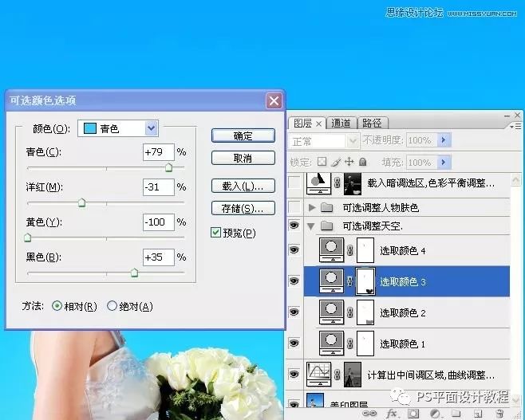
Task: Expand the 可选调整人物肤色 group
Action: click(312, 208)
